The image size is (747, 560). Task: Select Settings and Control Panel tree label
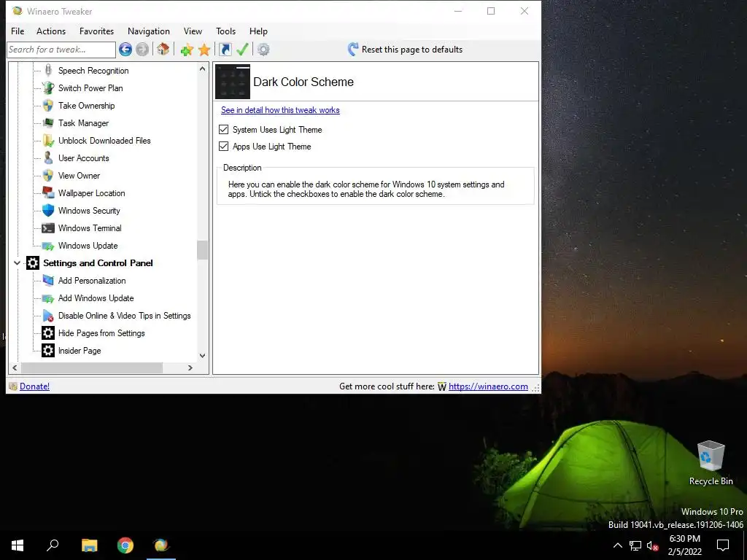point(98,262)
